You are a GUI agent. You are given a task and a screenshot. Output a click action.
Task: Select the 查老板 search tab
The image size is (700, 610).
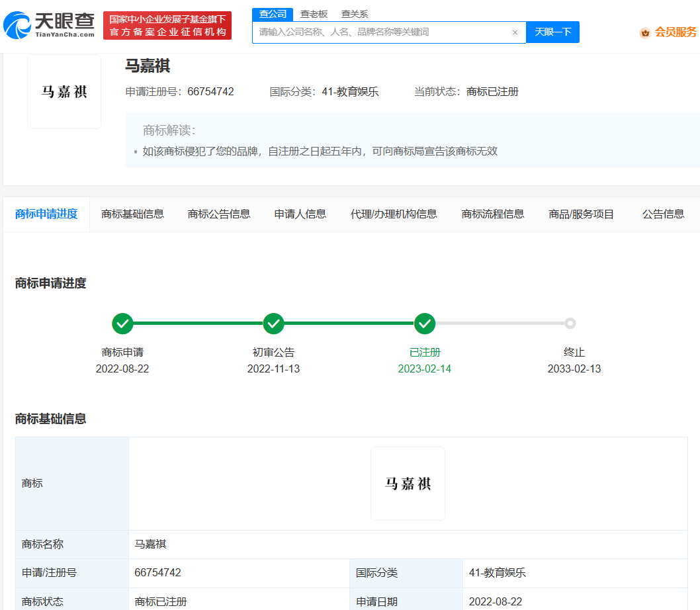tap(314, 15)
